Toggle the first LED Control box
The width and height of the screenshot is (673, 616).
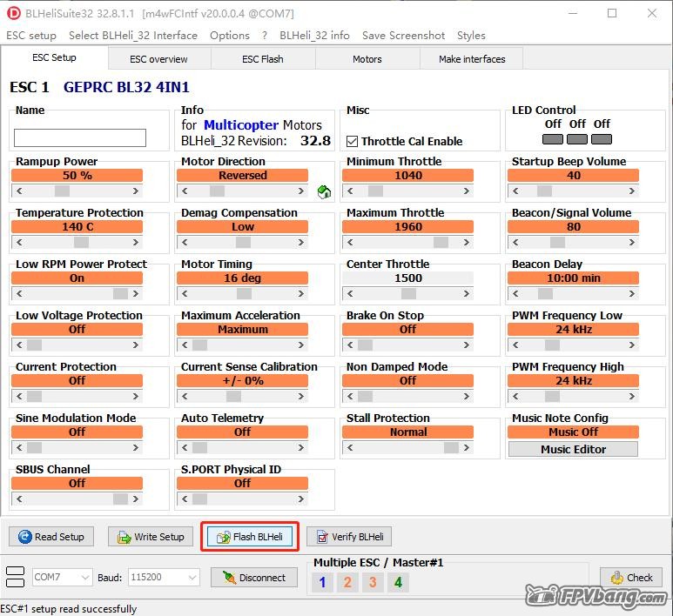pyautogui.click(x=553, y=139)
